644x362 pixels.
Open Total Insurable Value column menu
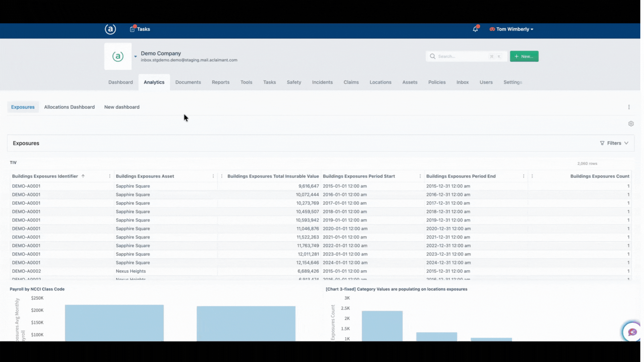click(x=222, y=176)
